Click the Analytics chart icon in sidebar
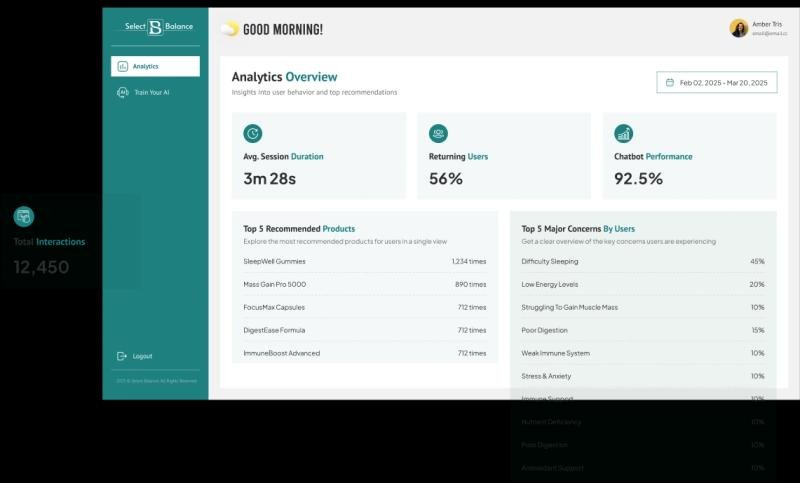 (x=122, y=67)
